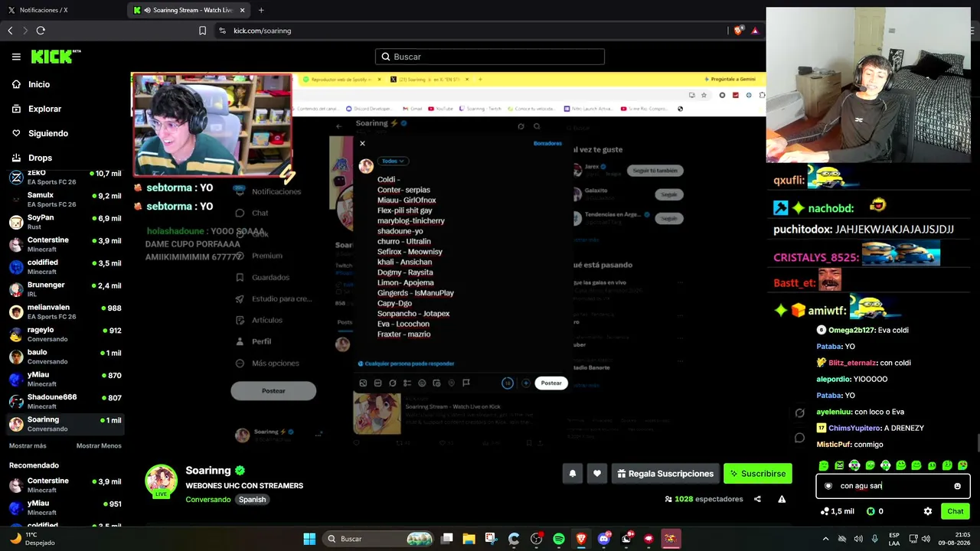
Task: Open Explorar in sidebar
Action: [x=37, y=109]
